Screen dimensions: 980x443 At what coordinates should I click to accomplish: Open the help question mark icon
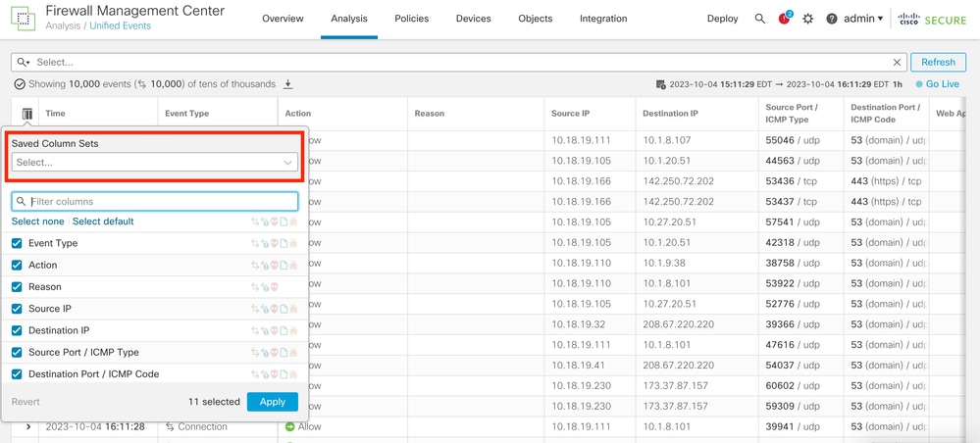pyautogui.click(x=831, y=19)
